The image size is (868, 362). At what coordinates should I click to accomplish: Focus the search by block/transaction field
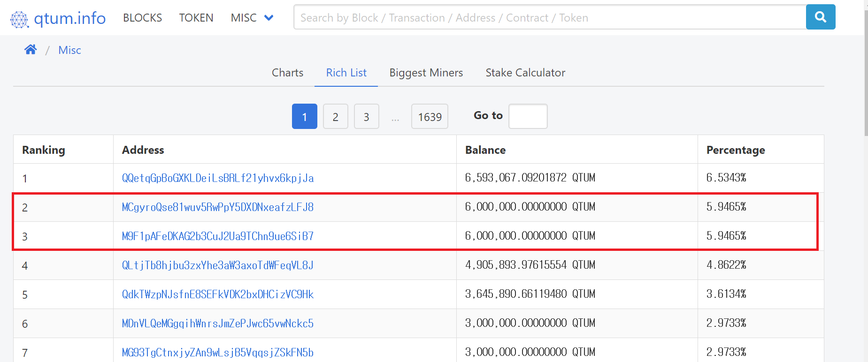(x=550, y=17)
